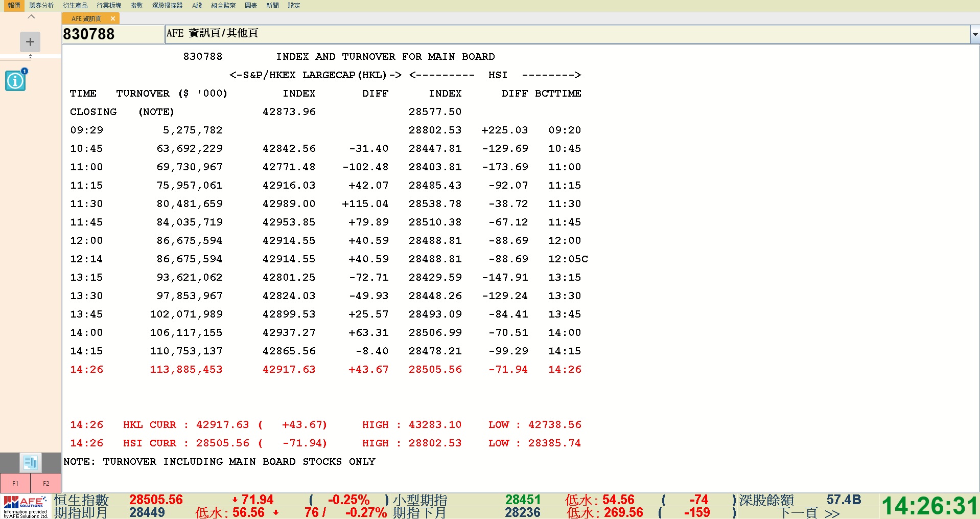Click the mini futures value 28451
980x519 pixels.
pyautogui.click(x=523, y=500)
